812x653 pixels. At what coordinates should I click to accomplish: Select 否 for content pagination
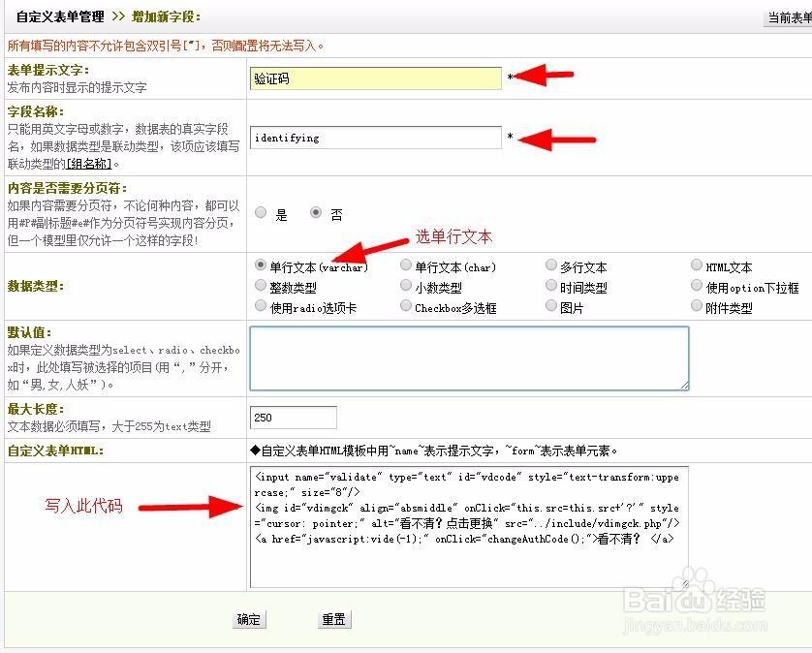(317, 214)
